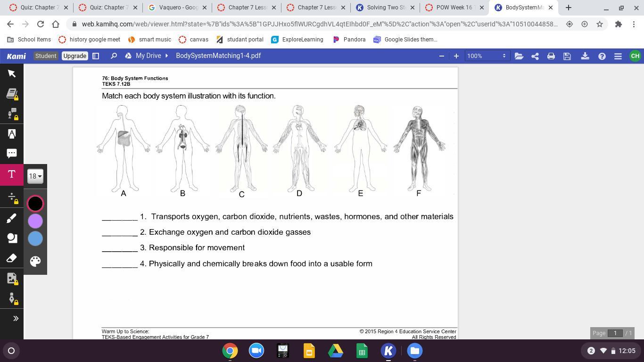Viewport: 644px width, 362px height.
Task: Choose the black text color
Action: (x=35, y=204)
